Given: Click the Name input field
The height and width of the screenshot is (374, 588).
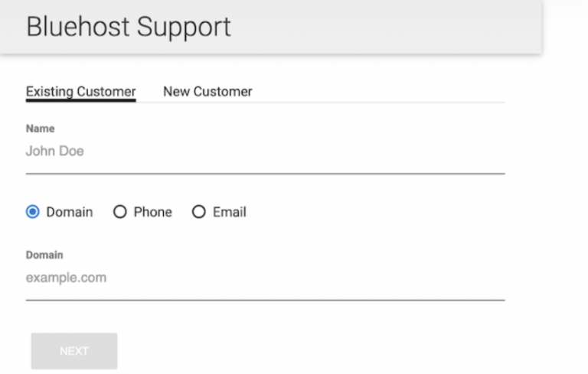Looking at the screenshot, I should (x=265, y=151).
